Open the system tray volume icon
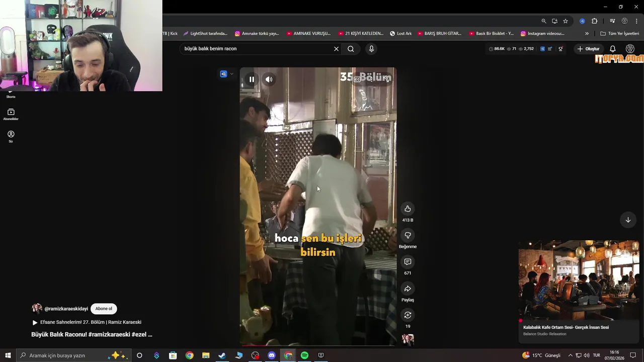Viewport: 644px width, 362px height. point(587,355)
